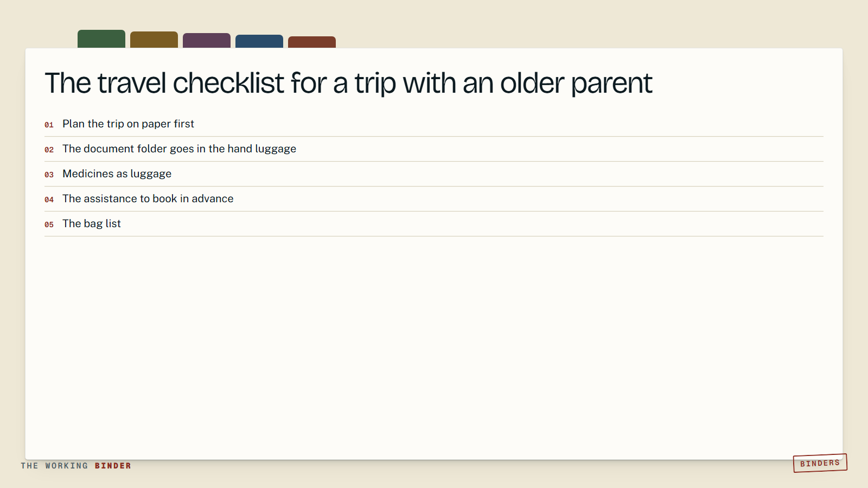Open "The assistance to book in advance"
The width and height of the screenshot is (868, 488).
(x=434, y=199)
